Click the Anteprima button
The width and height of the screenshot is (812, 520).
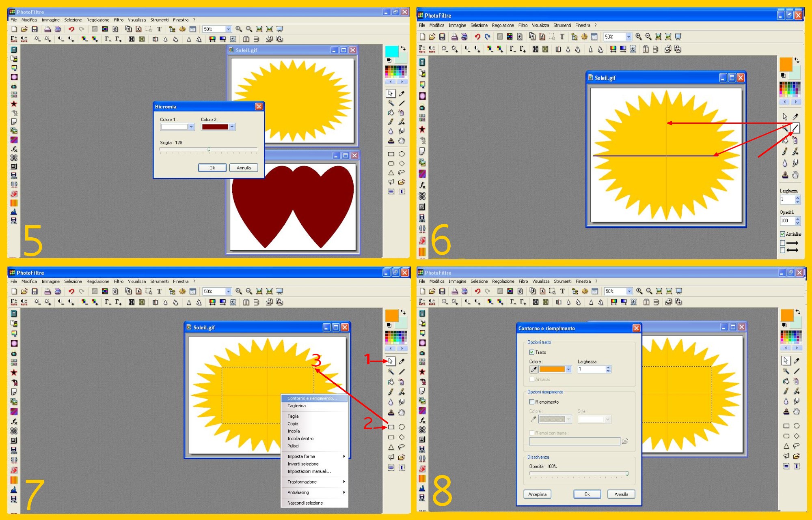[x=537, y=494]
